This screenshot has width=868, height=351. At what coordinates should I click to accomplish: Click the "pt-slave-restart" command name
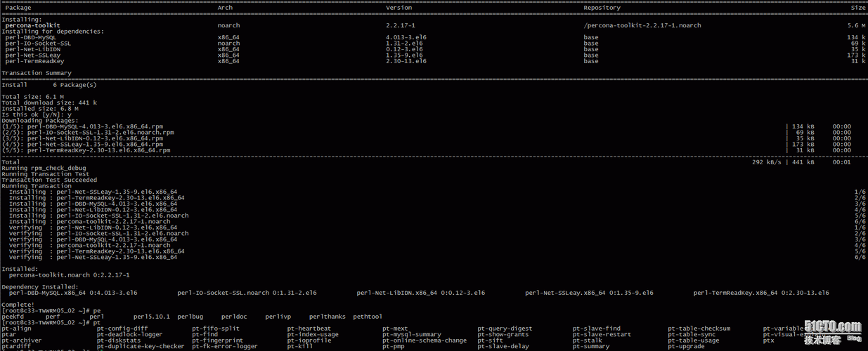602,335
